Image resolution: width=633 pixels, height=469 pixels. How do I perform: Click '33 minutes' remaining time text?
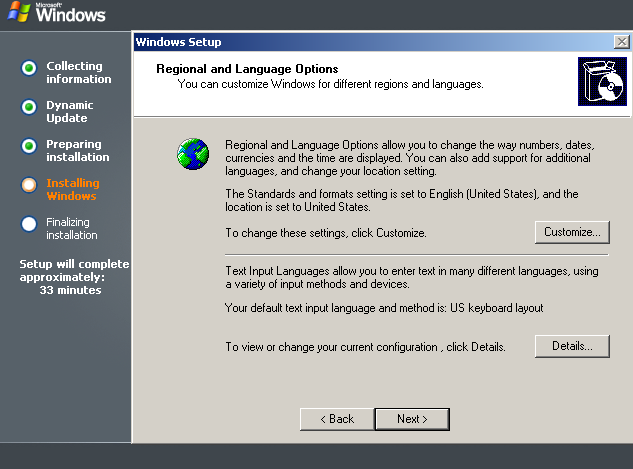71,290
